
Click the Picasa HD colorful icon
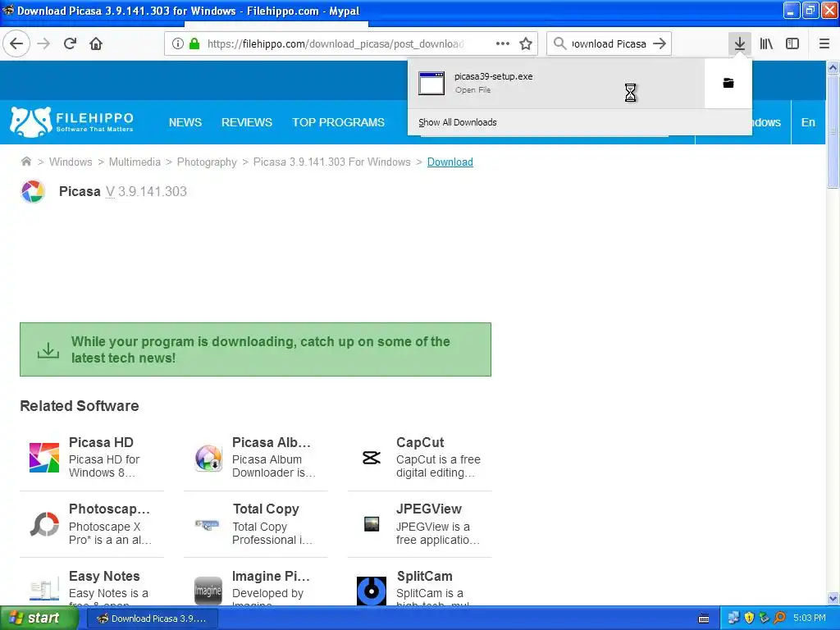44,458
